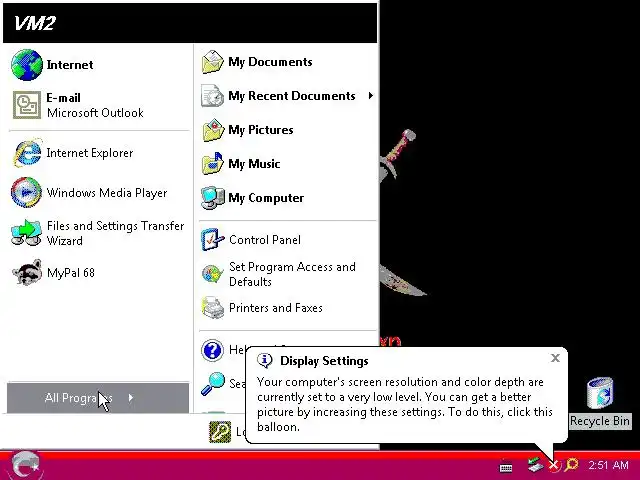This screenshot has height=480, width=640.
Task: Click the red X security tray icon
Action: 554,465
